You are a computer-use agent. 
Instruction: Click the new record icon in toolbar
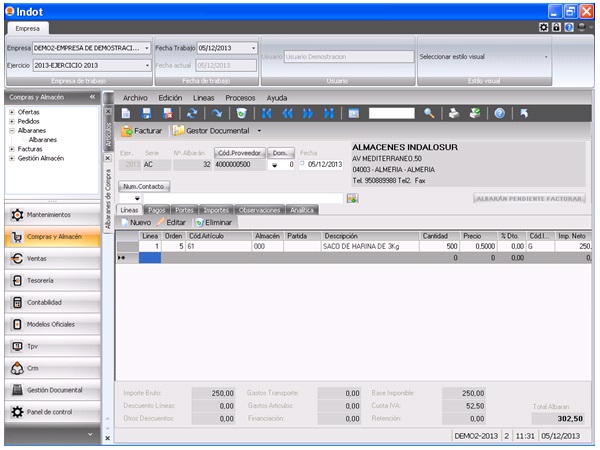point(127,114)
